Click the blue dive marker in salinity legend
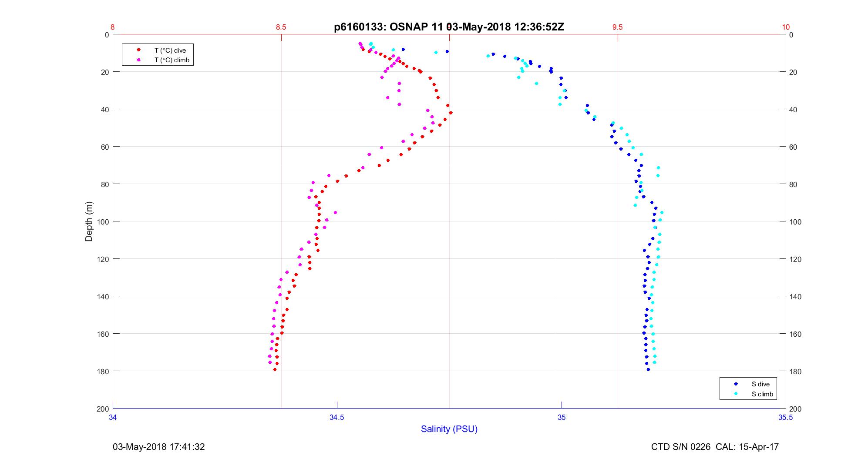 click(x=736, y=384)
